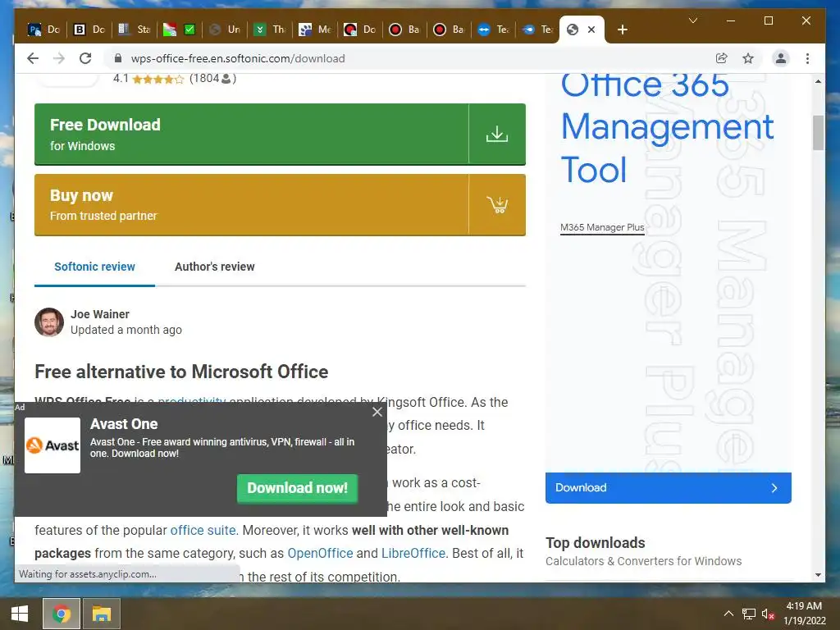This screenshot has height=630, width=840.
Task: Click the shopping cart icon on the Buy now button
Action: (497, 204)
